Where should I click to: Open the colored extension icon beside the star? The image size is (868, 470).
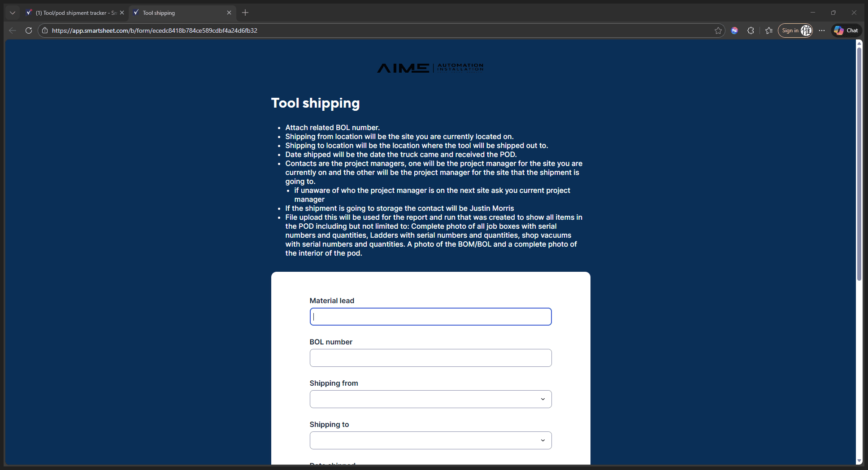(x=734, y=30)
